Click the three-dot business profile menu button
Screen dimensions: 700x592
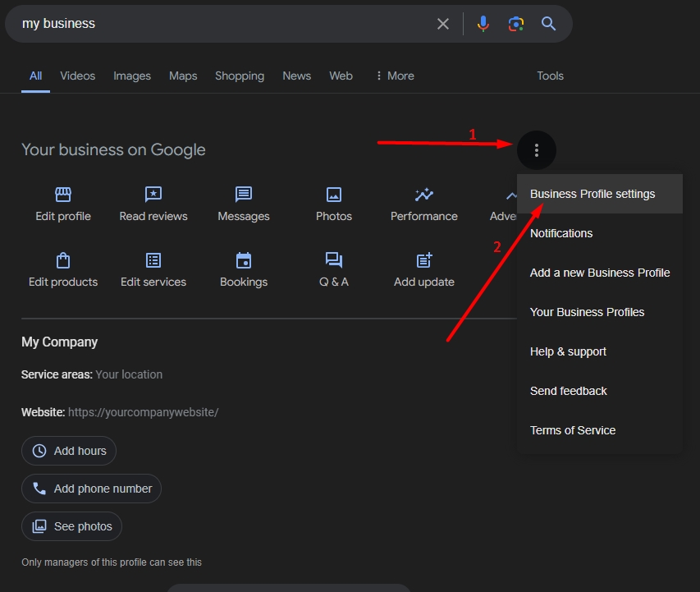click(537, 150)
